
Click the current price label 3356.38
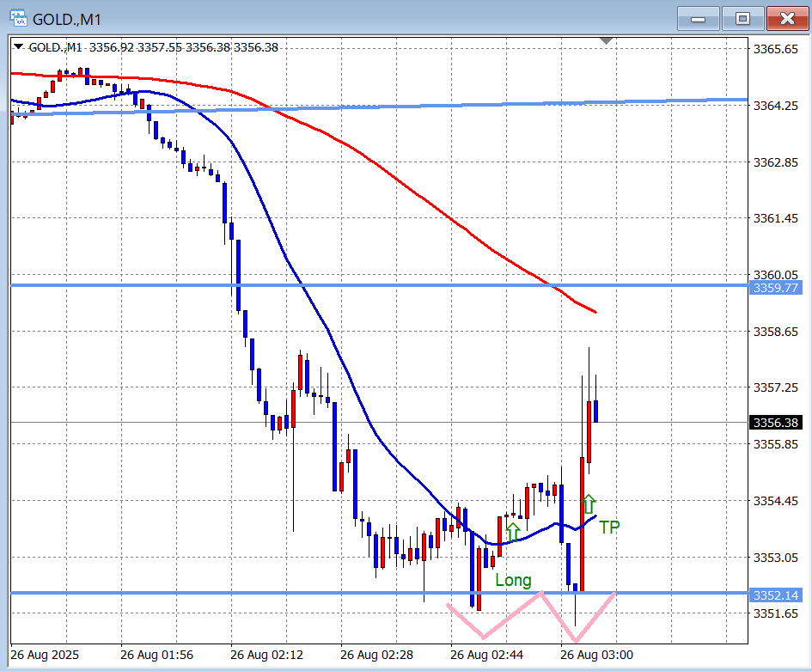[776, 423]
